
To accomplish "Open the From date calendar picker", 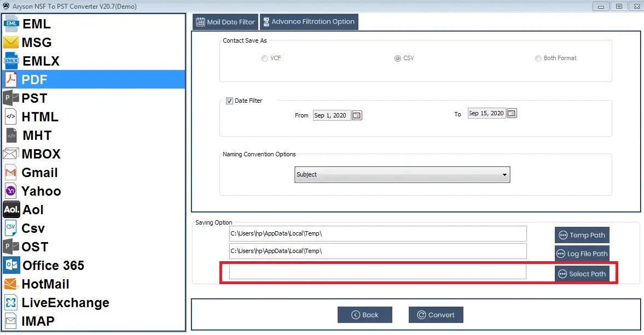I will [x=357, y=116].
